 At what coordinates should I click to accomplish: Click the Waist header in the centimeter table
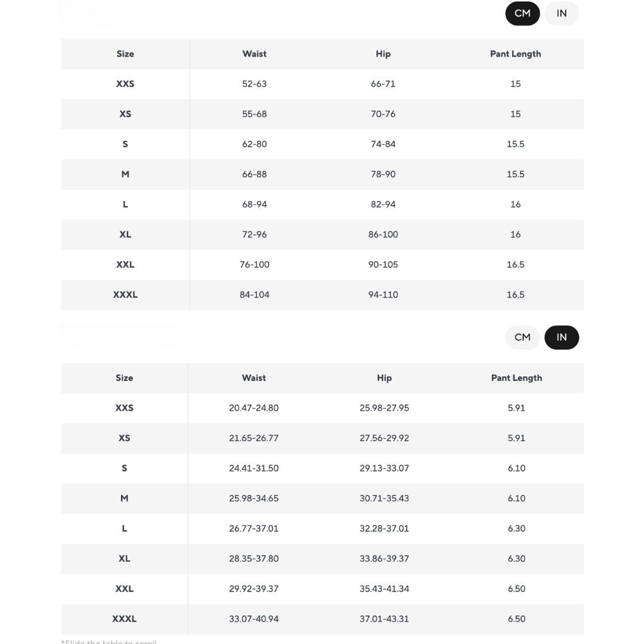click(x=255, y=54)
